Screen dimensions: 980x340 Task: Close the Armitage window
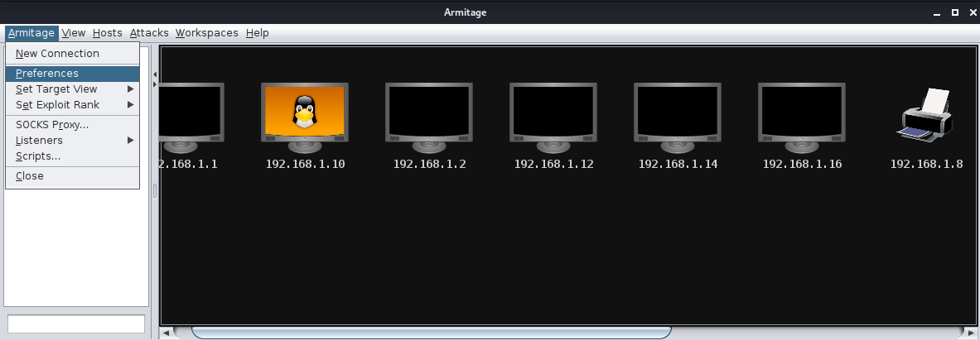[973, 12]
